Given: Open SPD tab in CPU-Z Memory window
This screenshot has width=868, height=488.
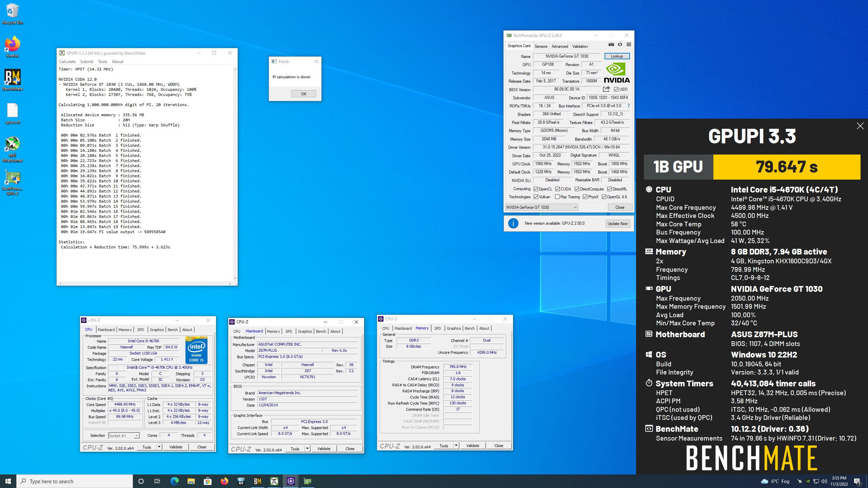Looking at the screenshot, I should [x=437, y=328].
